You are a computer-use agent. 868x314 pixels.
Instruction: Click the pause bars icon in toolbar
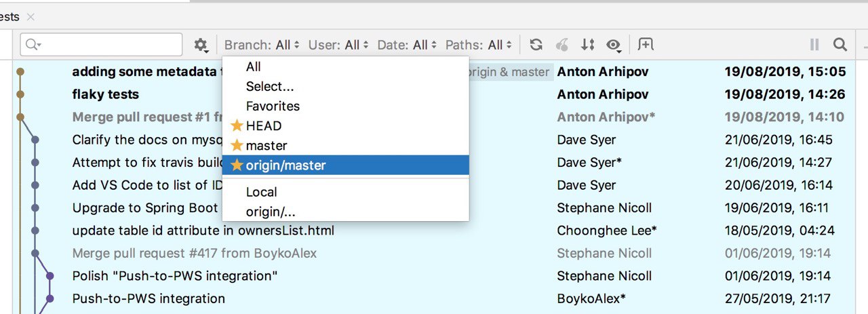coord(814,45)
